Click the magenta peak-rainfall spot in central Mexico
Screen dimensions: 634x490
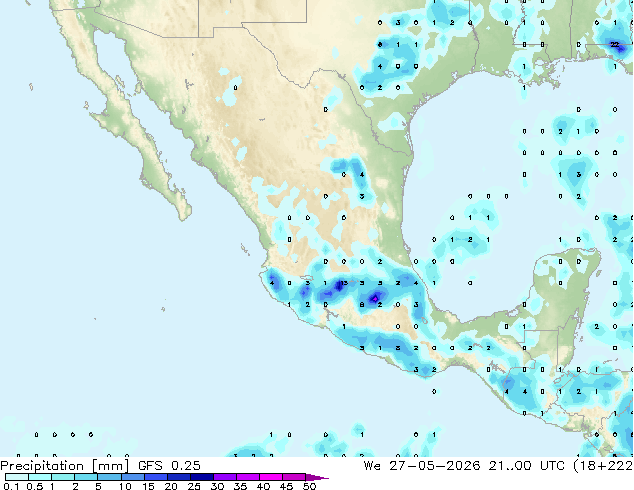(x=375, y=299)
